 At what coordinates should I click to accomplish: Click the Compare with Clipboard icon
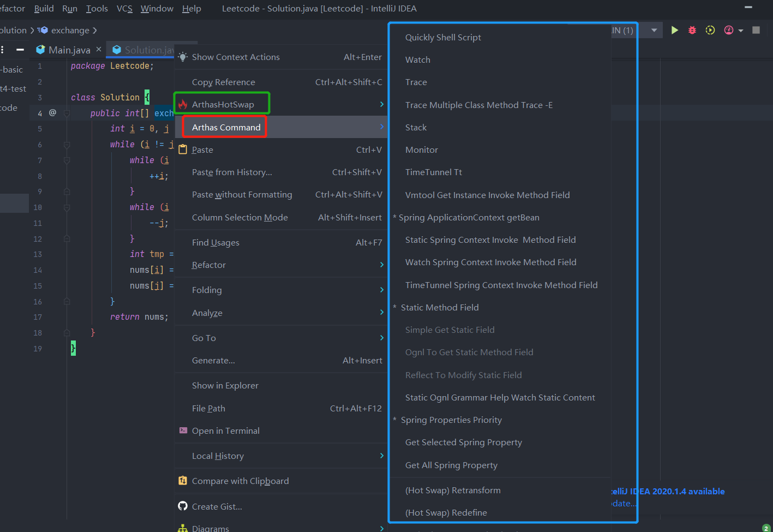pyautogui.click(x=183, y=481)
